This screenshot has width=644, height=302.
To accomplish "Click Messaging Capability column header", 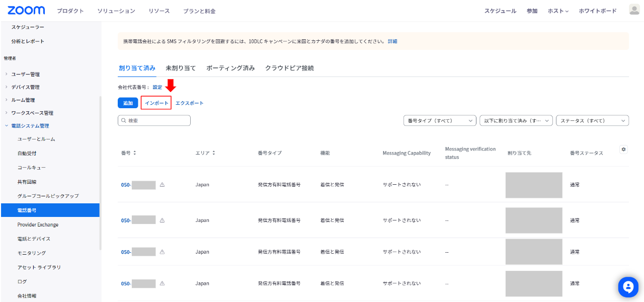I will click(407, 153).
